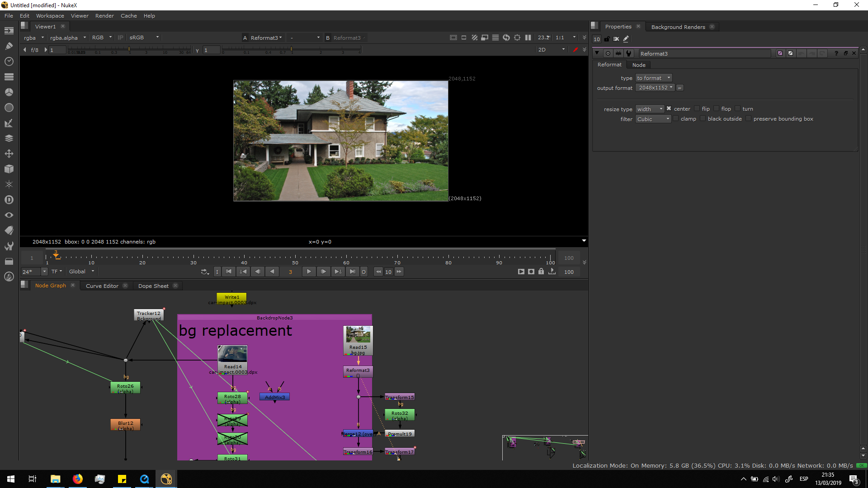The height and width of the screenshot is (488, 868).
Task: Open the Time nodes clock icon
Action: [9, 61]
